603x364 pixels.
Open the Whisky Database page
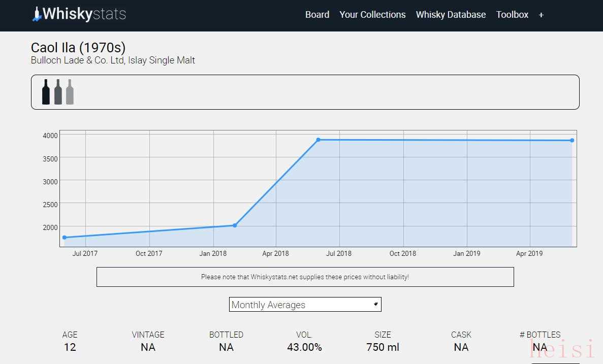coord(451,15)
